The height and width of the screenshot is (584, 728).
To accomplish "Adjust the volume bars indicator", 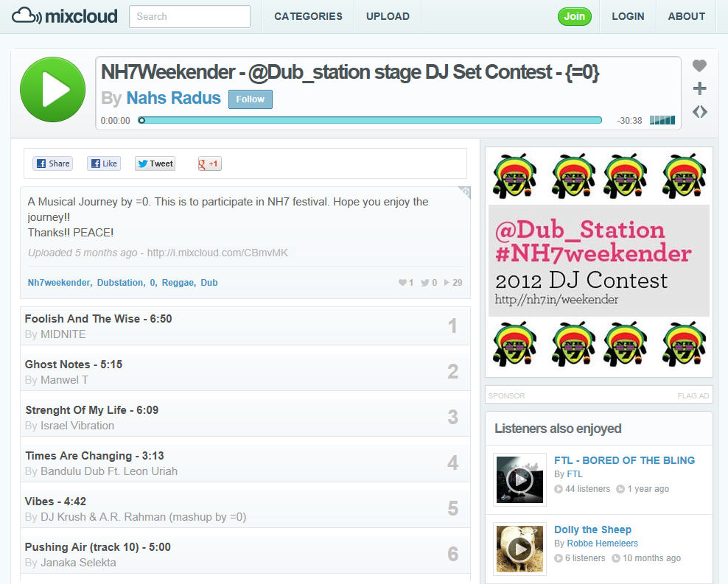I will [x=662, y=120].
